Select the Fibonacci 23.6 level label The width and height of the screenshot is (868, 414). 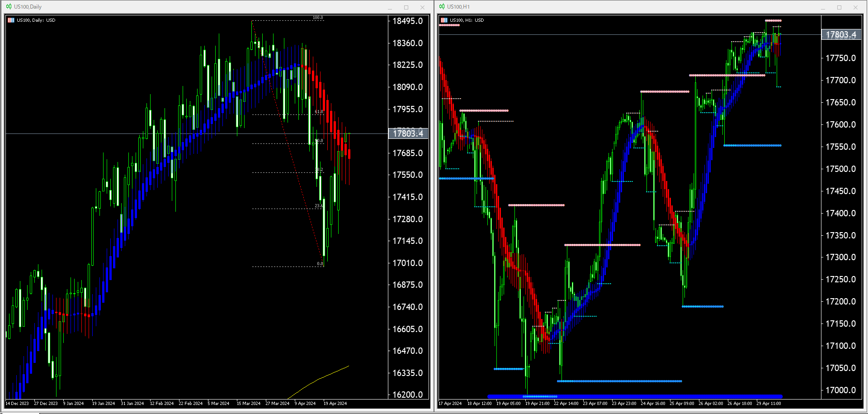coord(319,206)
